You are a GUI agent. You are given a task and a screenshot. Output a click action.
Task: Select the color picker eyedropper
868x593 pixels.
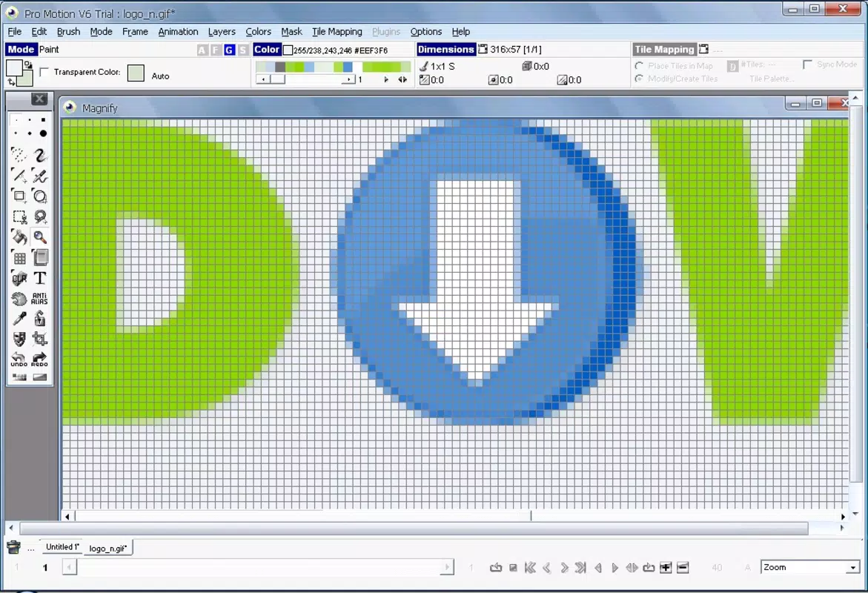coord(19,319)
